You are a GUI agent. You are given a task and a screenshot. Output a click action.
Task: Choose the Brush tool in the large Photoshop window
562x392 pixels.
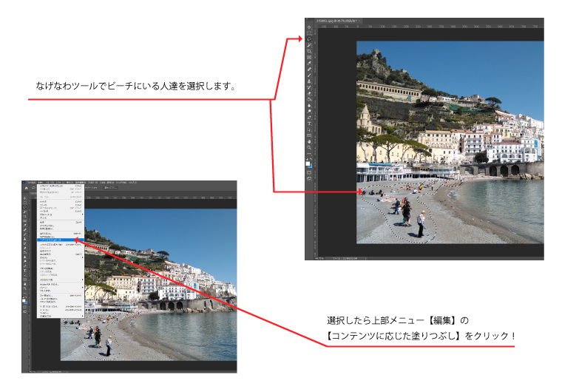tap(309, 75)
